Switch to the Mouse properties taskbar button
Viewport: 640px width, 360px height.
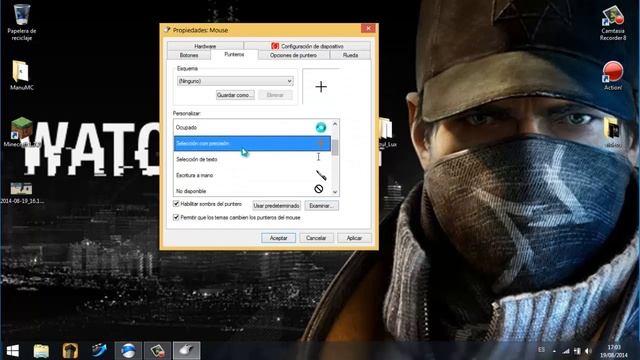(186, 351)
